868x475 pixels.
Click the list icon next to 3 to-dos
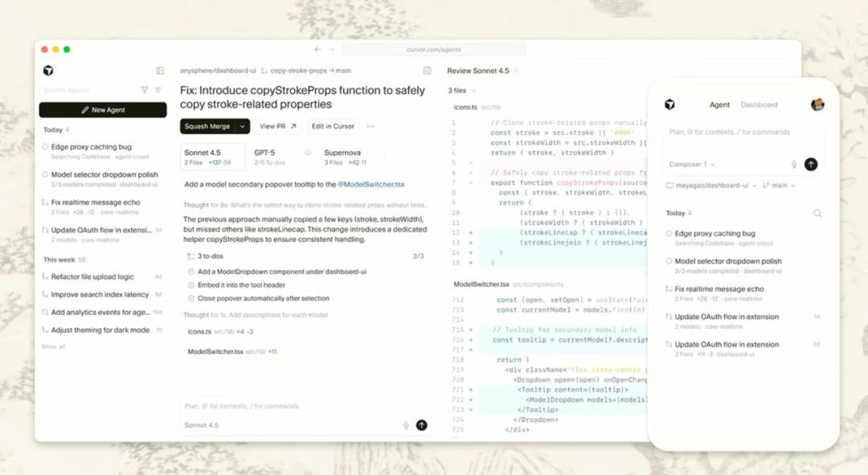coord(190,256)
